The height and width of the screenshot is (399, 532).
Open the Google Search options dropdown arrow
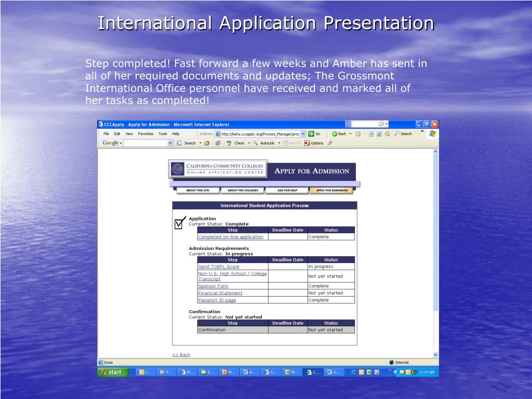(200, 143)
